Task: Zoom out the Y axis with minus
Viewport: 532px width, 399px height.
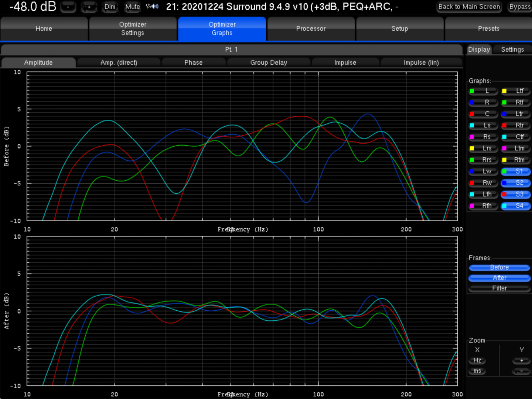Action: [521, 371]
